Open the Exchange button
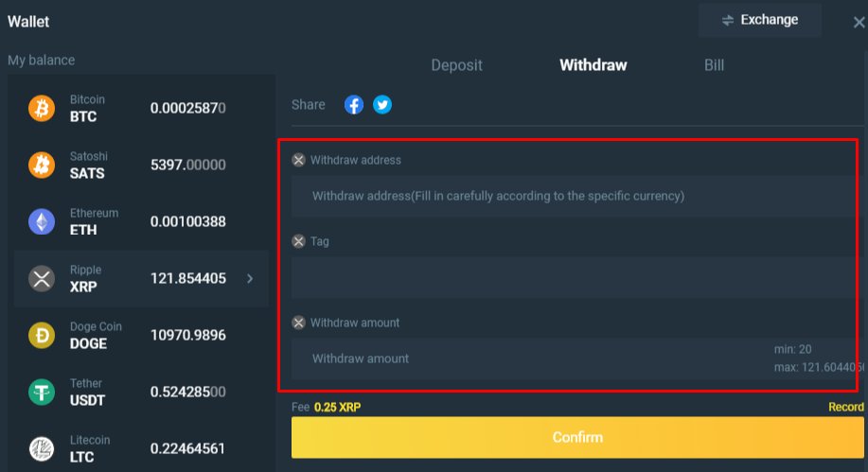 pos(760,20)
